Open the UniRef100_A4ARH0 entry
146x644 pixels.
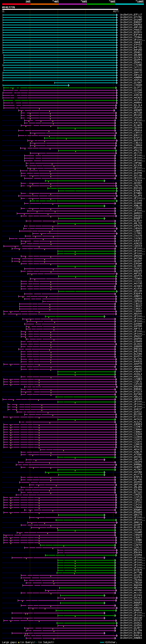point(131,103)
